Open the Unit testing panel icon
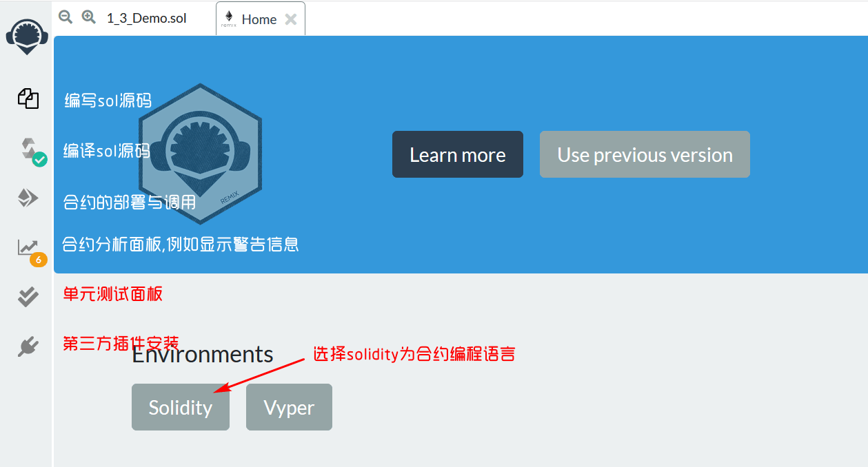 tap(28, 297)
